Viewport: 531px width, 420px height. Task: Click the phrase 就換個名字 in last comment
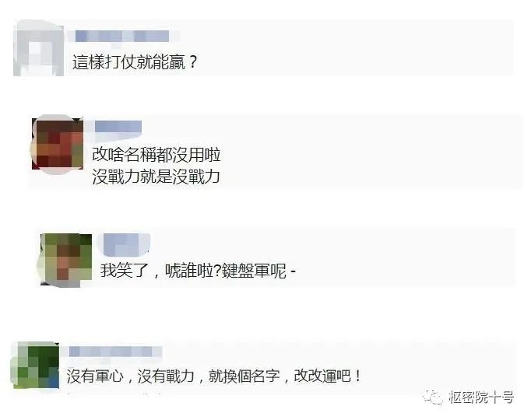(244, 376)
